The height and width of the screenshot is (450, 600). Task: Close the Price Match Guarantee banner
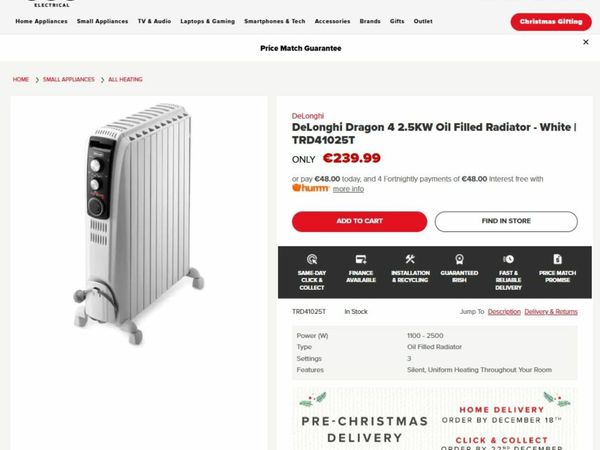(585, 42)
